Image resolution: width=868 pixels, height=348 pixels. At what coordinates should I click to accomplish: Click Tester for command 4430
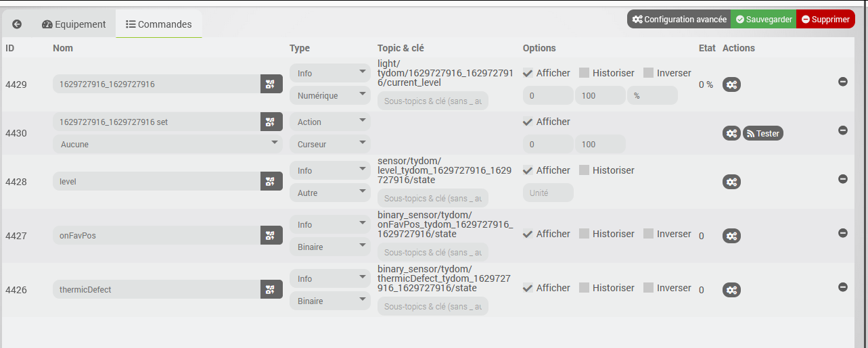762,133
